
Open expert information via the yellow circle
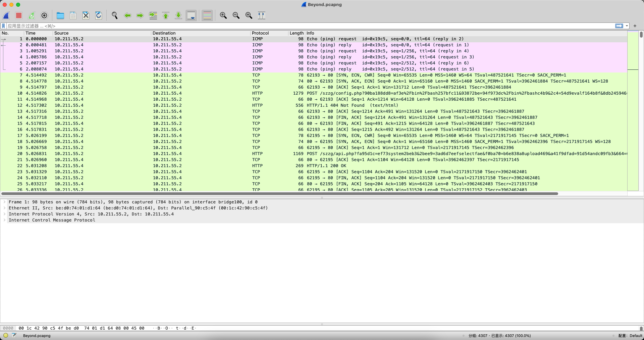pyautogui.click(x=6, y=335)
